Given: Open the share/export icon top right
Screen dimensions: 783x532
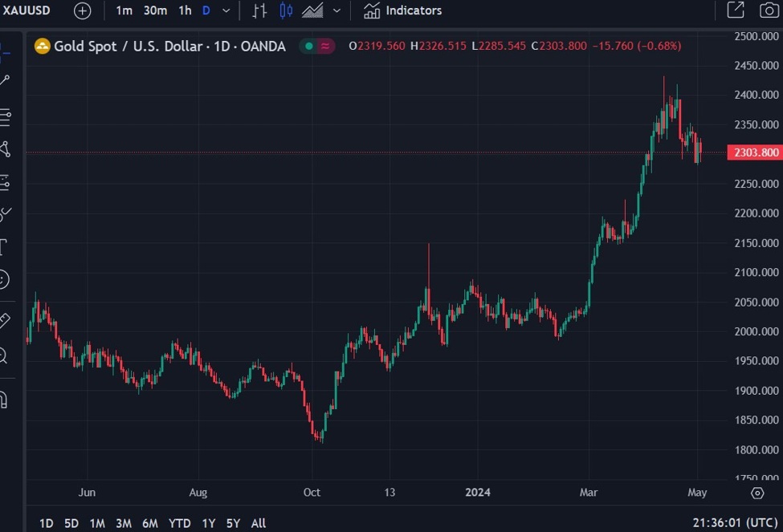Looking at the screenshot, I should pos(735,10).
